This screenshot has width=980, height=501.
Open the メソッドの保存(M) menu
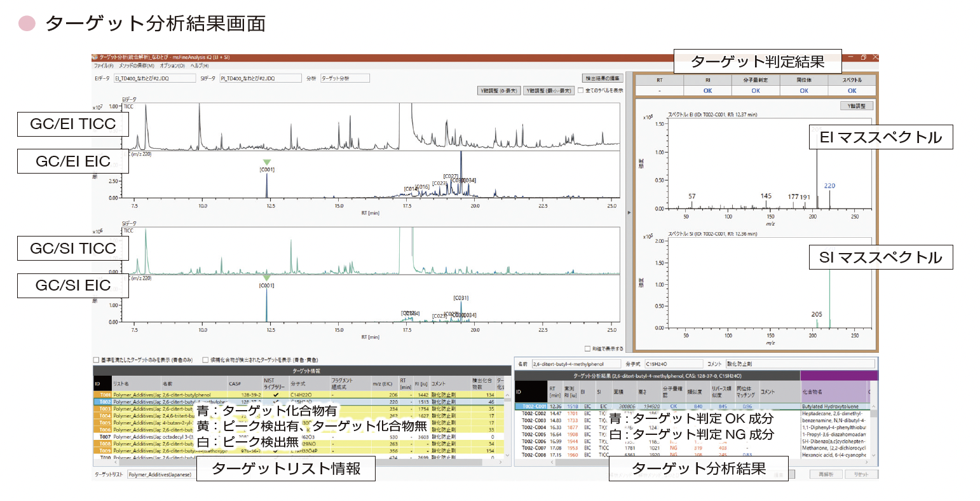(x=136, y=65)
